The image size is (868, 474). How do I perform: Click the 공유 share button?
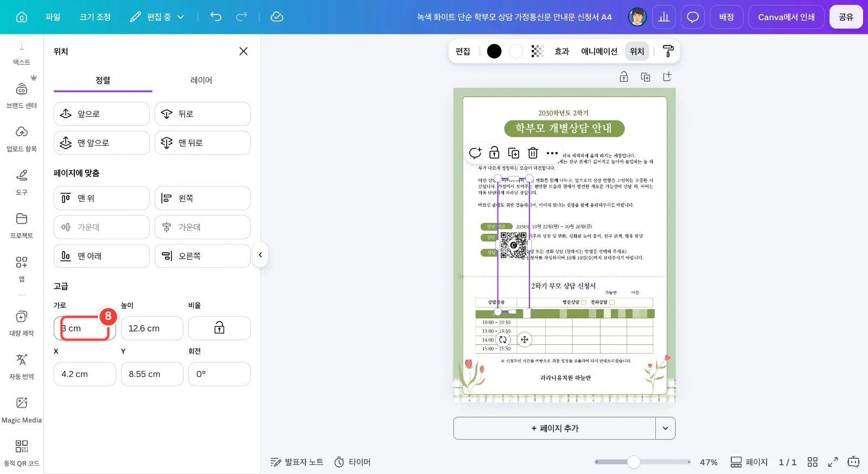coord(846,17)
